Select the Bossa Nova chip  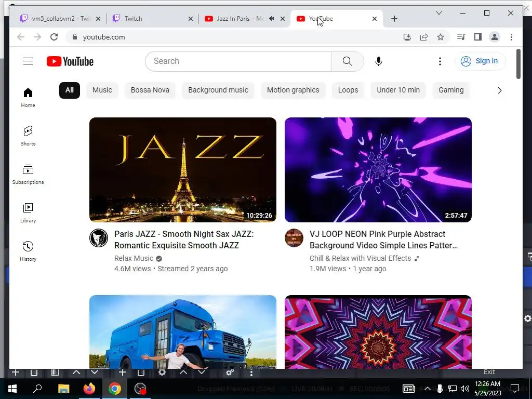click(150, 90)
